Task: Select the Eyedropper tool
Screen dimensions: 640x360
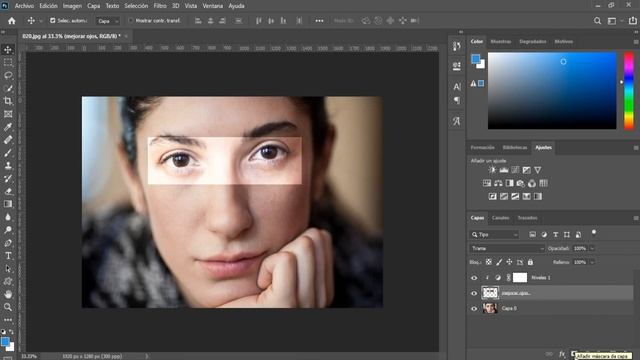Action: pyautogui.click(x=8, y=127)
